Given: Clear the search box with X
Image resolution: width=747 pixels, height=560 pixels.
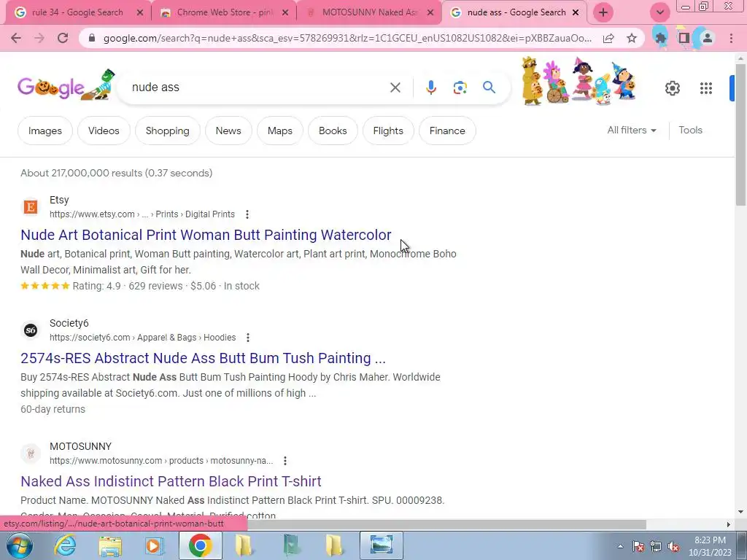Looking at the screenshot, I should 395,87.
